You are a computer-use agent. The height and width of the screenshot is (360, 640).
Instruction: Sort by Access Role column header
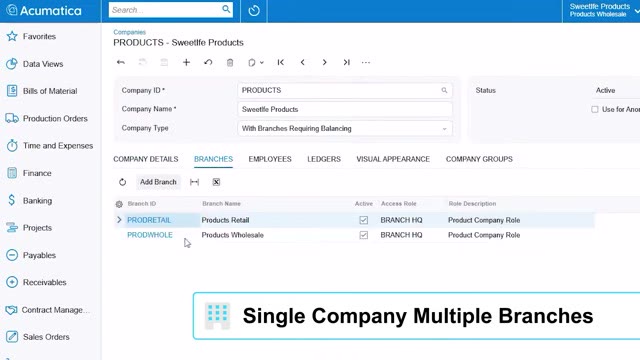[398, 204]
